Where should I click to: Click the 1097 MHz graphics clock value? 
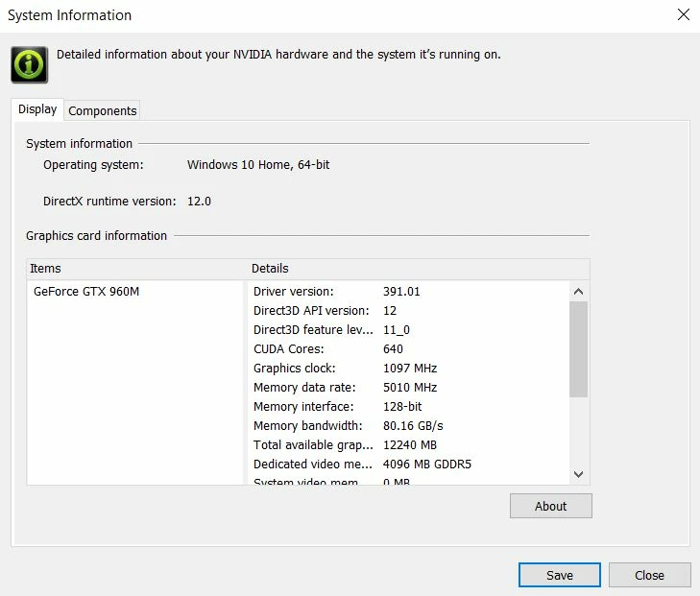410,368
